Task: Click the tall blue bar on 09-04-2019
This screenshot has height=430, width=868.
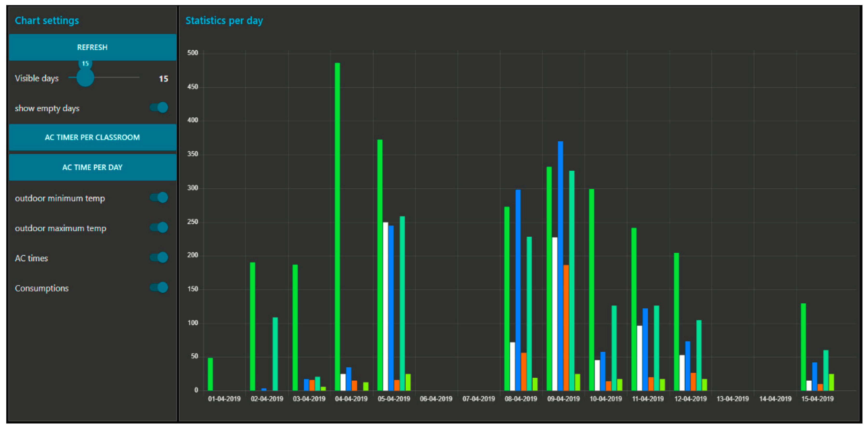Action: (560, 266)
